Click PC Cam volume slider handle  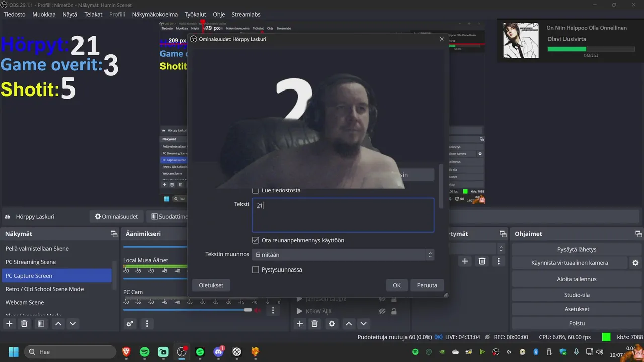point(248,310)
